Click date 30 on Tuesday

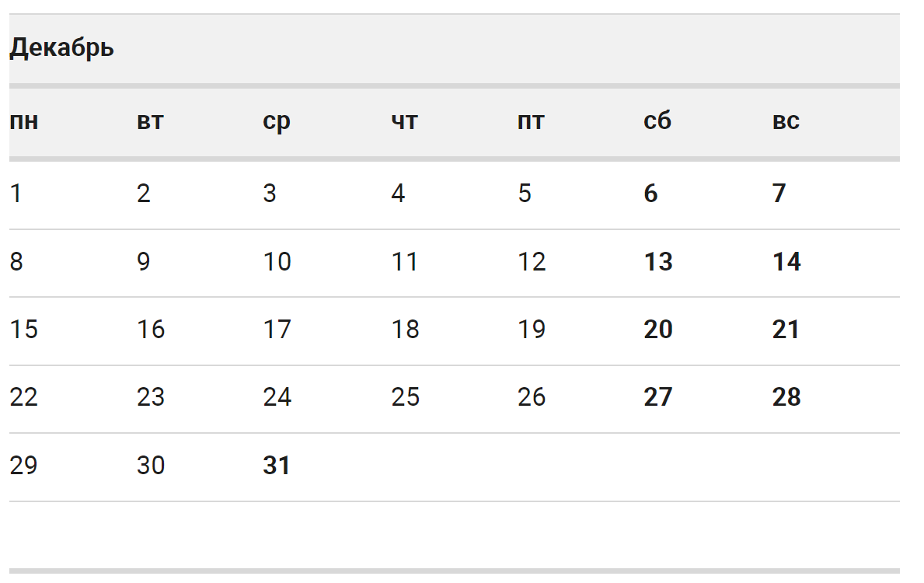coord(151,466)
